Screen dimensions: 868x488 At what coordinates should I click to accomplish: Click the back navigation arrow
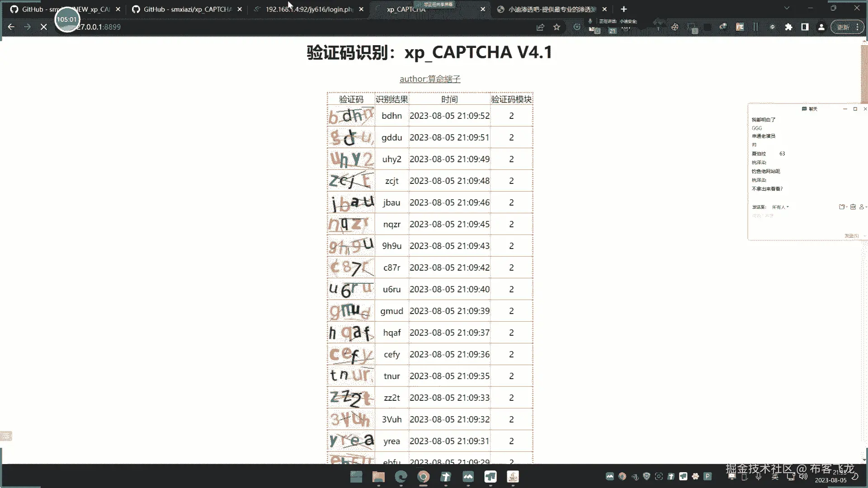pos(11,27)
